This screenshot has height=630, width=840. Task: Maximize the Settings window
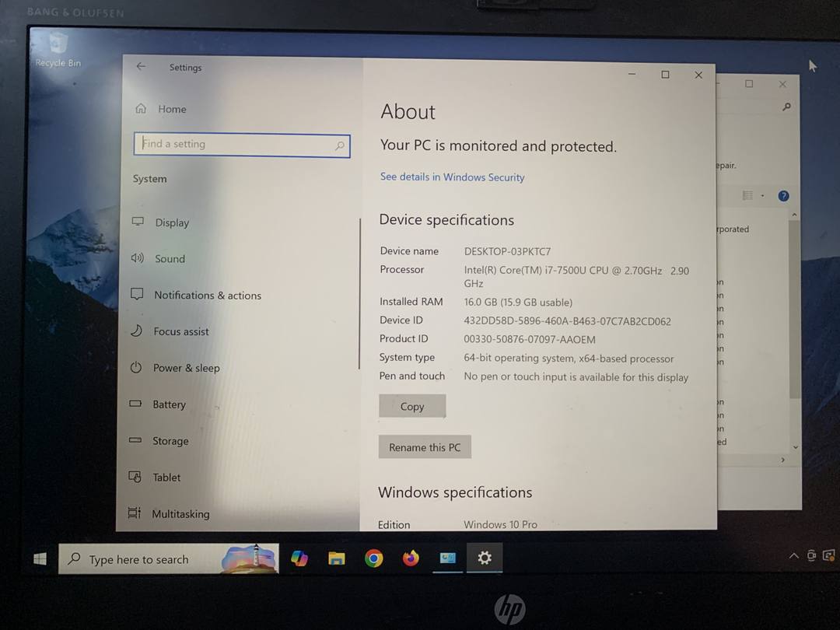[x=665, y=75]
